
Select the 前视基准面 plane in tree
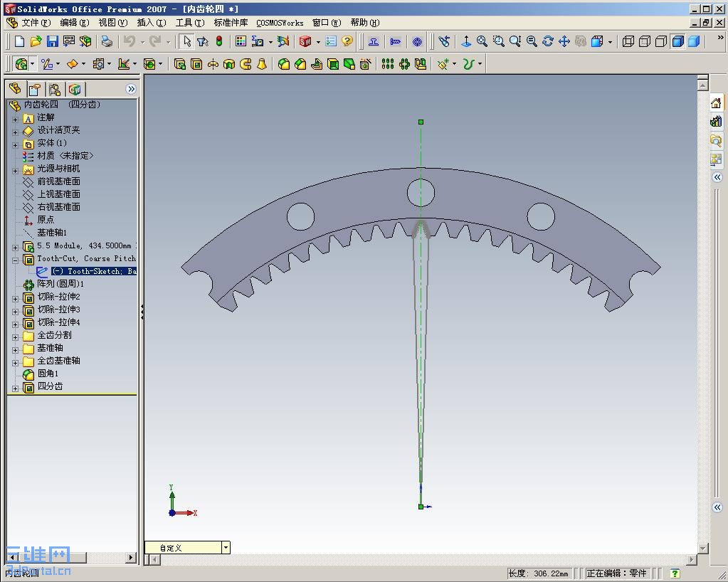(58, 181)
